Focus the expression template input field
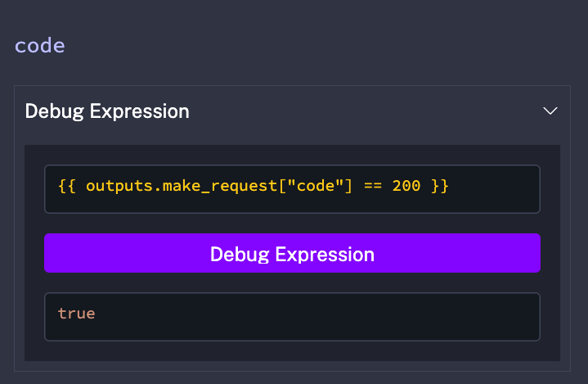 point(292,188)
